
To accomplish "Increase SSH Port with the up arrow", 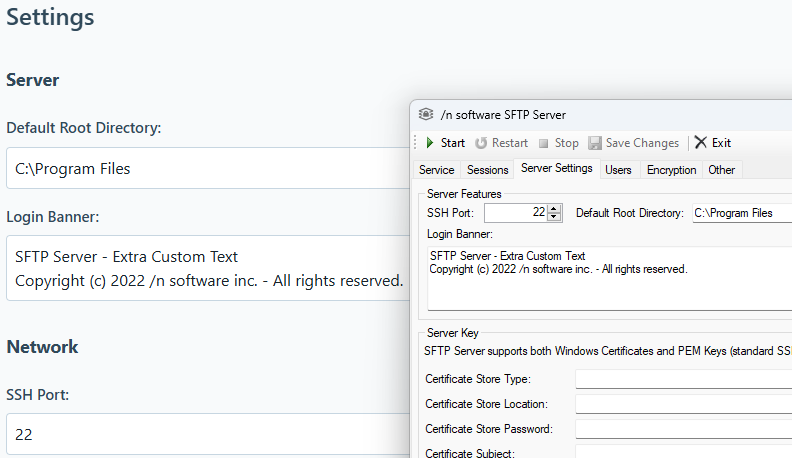I will pyautogui.click(x=555, y=208).
